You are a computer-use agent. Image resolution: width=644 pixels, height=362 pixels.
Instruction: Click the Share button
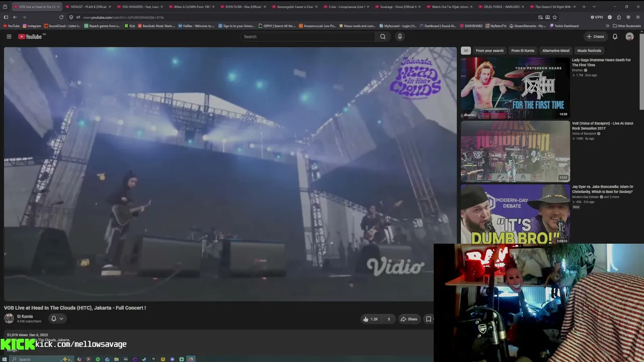tap(409, 319)
